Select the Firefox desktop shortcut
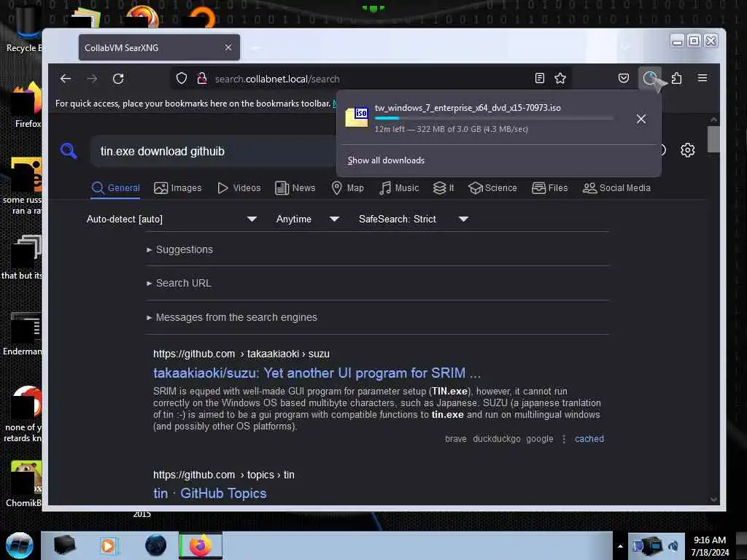 click(x=27, y=105)
